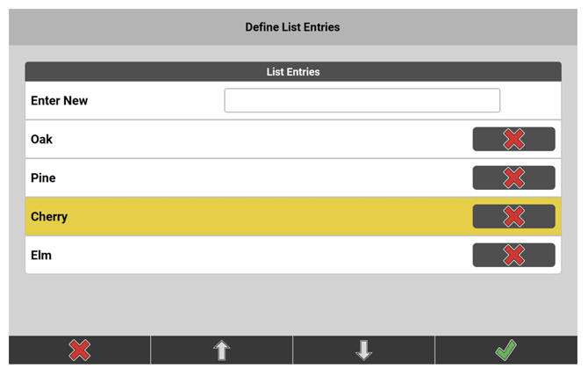Click white space between Enter New label and field
The width and height of the screenshot is (588, 376).
coord(158,100)
